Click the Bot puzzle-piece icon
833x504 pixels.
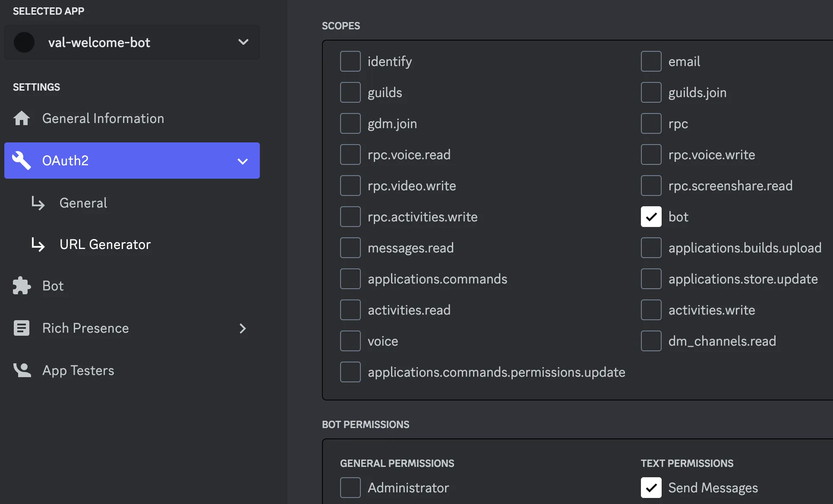(21, 285)
